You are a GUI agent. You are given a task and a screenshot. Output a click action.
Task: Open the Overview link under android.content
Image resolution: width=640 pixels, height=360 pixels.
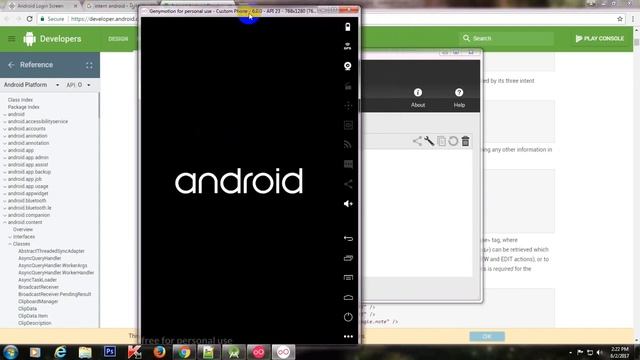click(x=23, y=230)
